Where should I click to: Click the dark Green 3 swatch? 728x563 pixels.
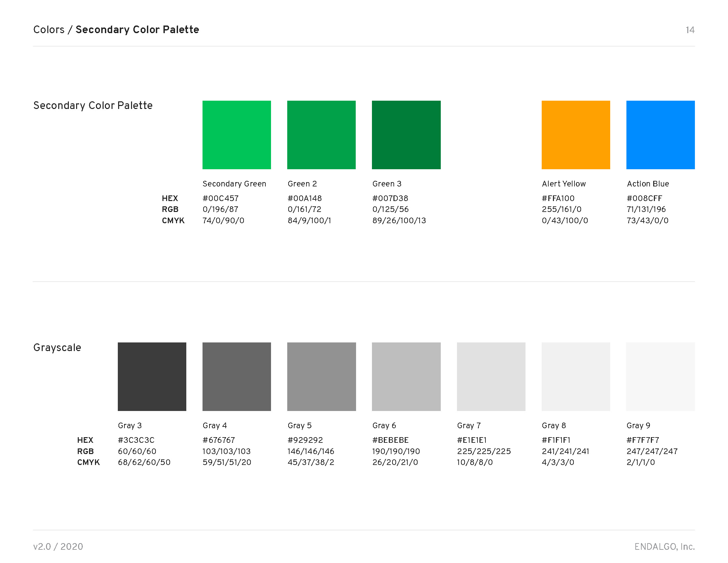406,135
